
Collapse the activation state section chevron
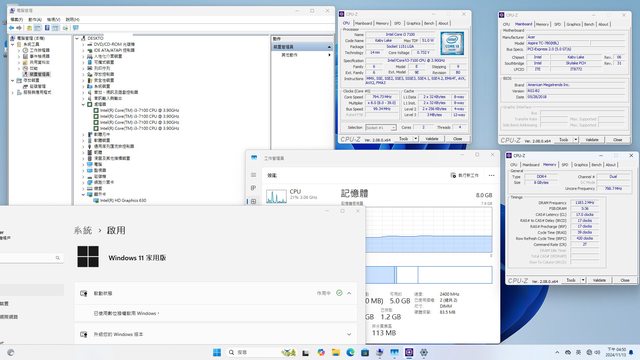(x=349, y=293)
